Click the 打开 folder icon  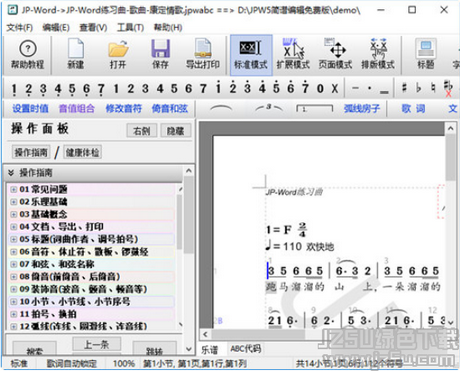118,55
